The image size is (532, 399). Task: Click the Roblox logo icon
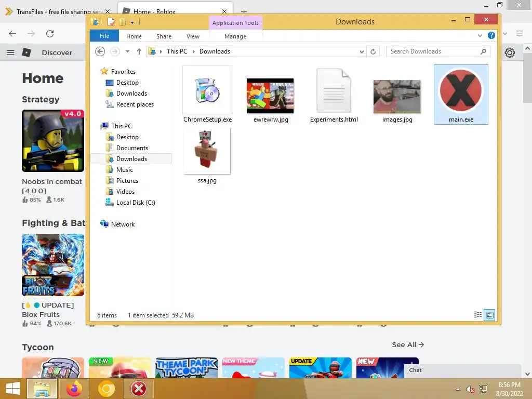point(26,52)
